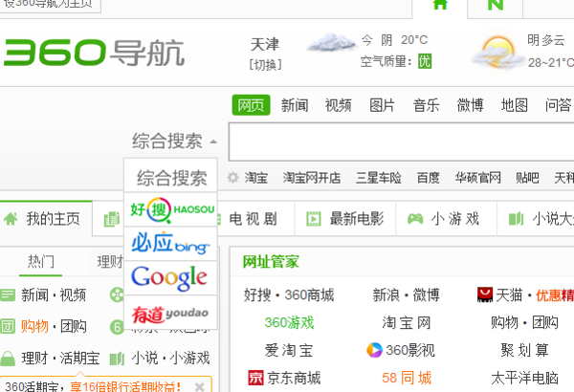Open the 华硕官网 hot word link

pos(478,178)
